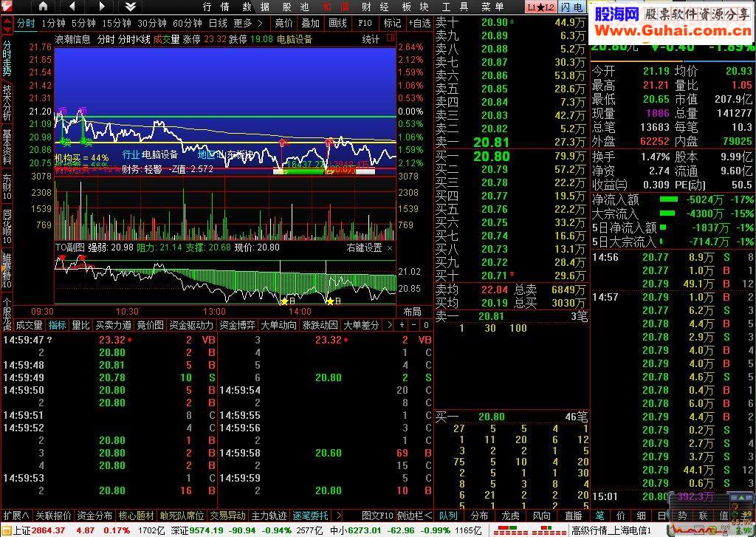Open the 数据 menu
This screenshot has height=537, width=756.
255,7
